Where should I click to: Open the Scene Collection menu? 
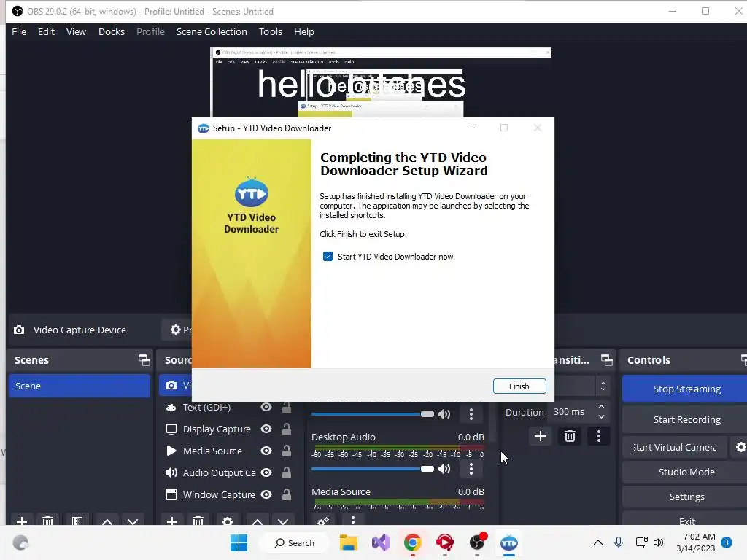click(212, 32)
